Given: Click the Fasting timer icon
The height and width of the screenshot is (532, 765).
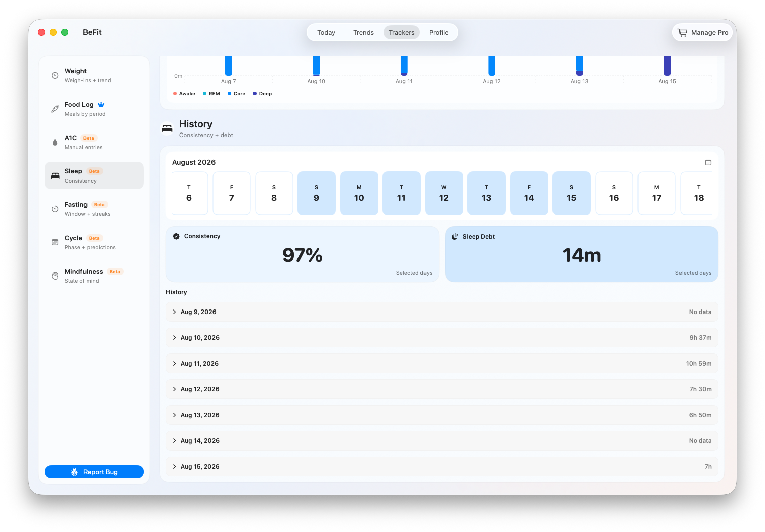Looking at the screenshot, I should [x=55, y=209].
